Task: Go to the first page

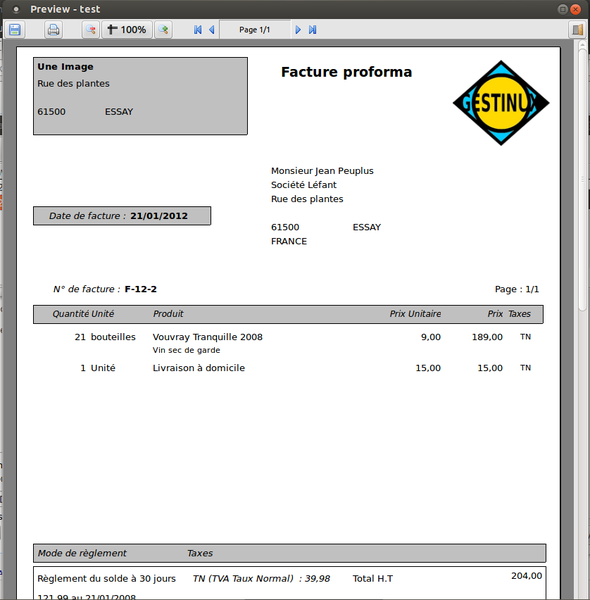Action: click(x=197, y=30)
